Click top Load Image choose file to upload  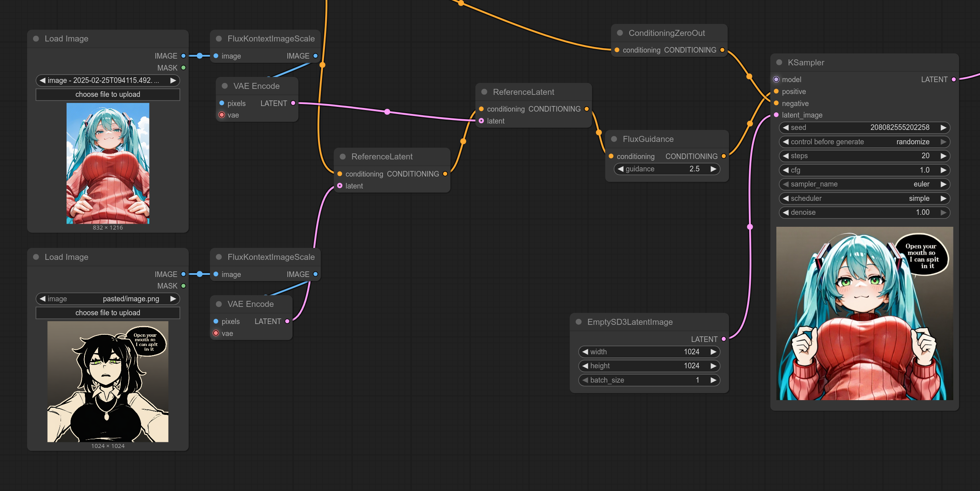pyautogui.click(x=108, y=94)
